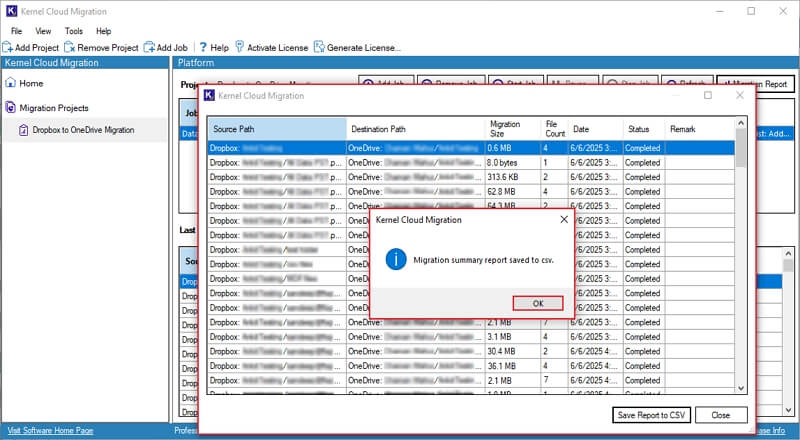
Task: Click scroll up arrow in main window list
Action: (788, 253)
